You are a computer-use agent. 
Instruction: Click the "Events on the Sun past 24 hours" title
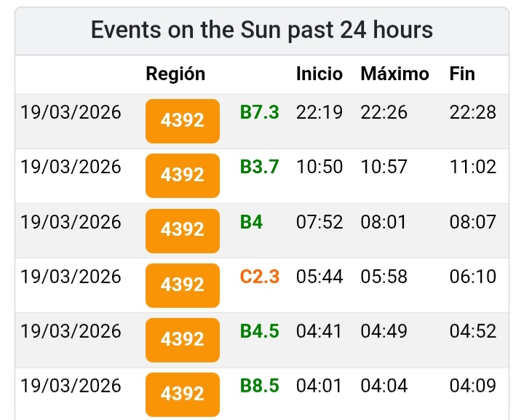coord(262,31)
